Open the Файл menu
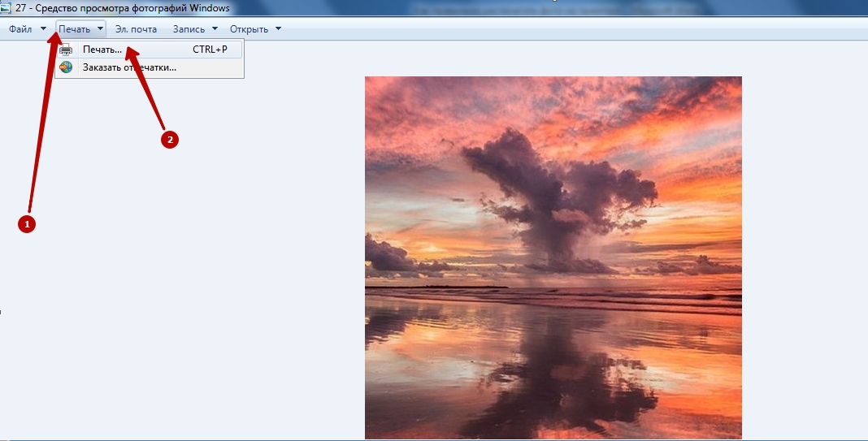This screenshot has width=868, height=441. pyautogui.click(x=20, y=29)
